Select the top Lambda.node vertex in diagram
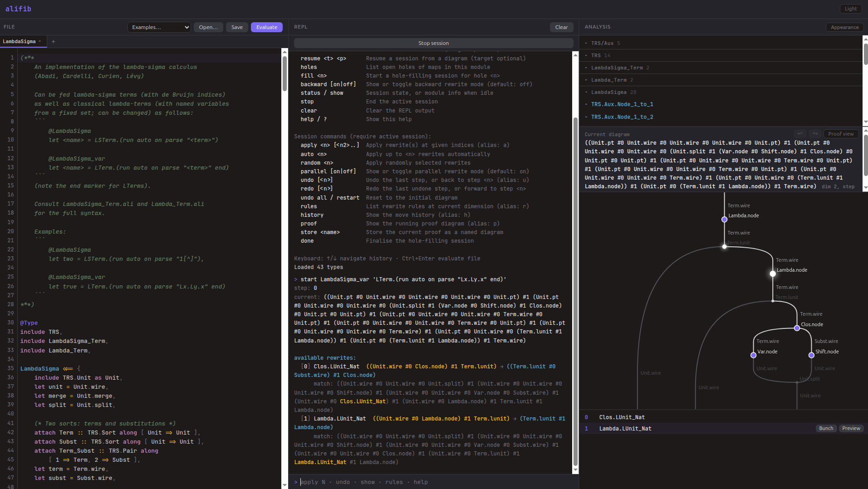This screenshot has height=489, width=868. 724,219
